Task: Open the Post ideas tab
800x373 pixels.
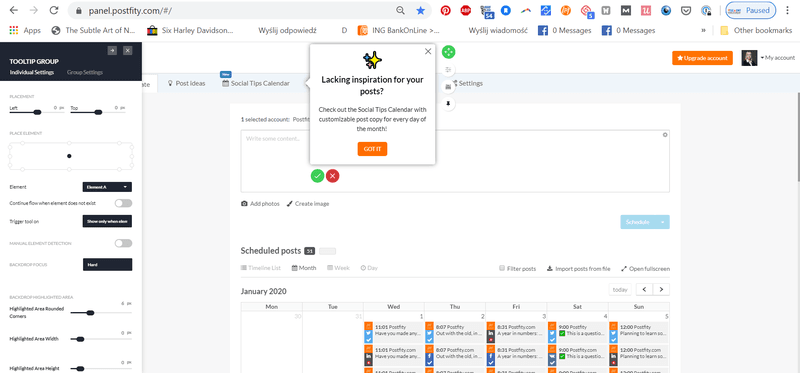Action: point(186,83)
